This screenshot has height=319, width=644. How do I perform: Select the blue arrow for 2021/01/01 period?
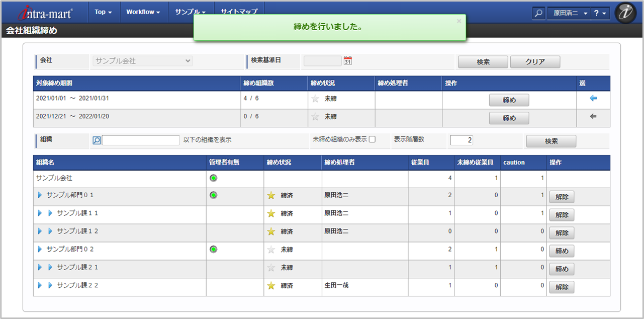593,99
